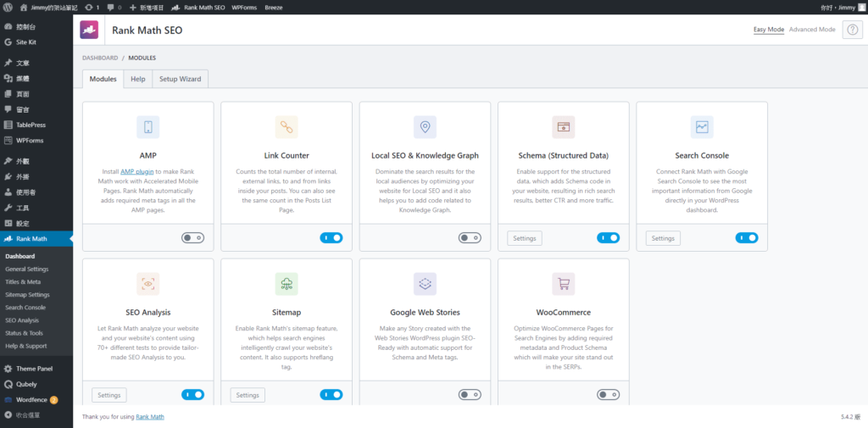868x428 pixels.
Task: Click the Rank Math logo in page header
Action: click(89, 30)
